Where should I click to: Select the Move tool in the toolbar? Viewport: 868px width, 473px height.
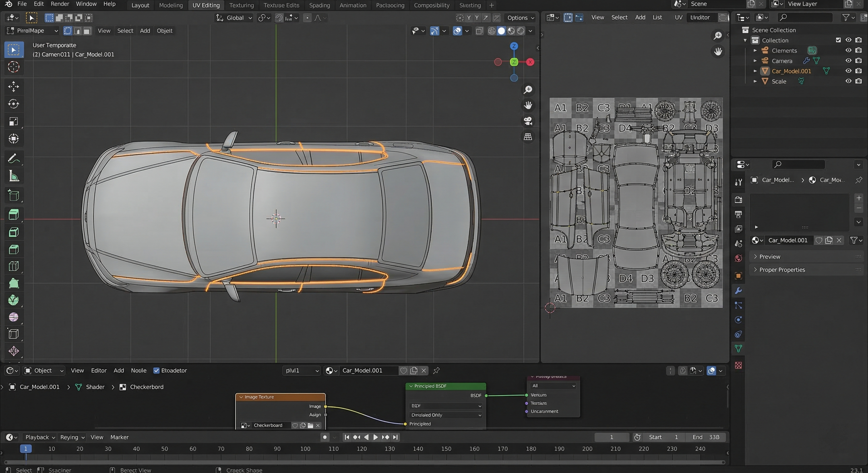tap(14, 87)
